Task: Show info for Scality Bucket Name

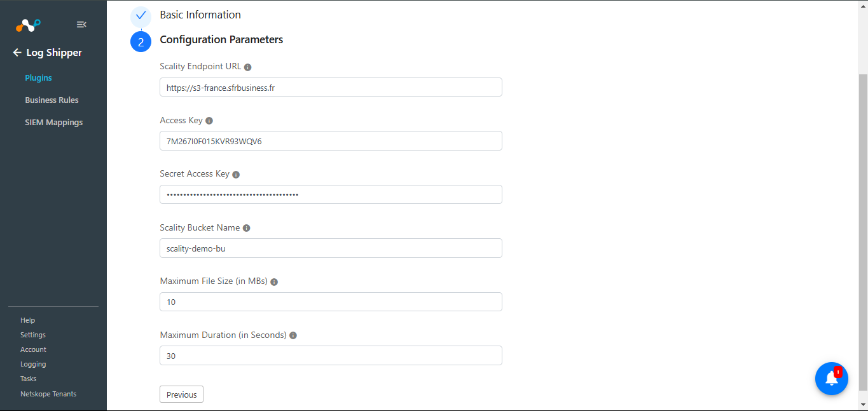Action: coord(247,228)
